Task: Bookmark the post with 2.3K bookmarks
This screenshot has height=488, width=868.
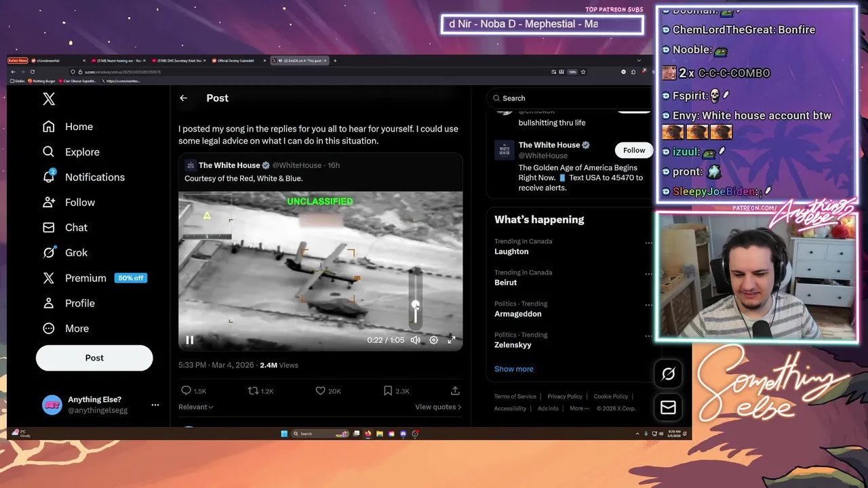Action: 396,391
